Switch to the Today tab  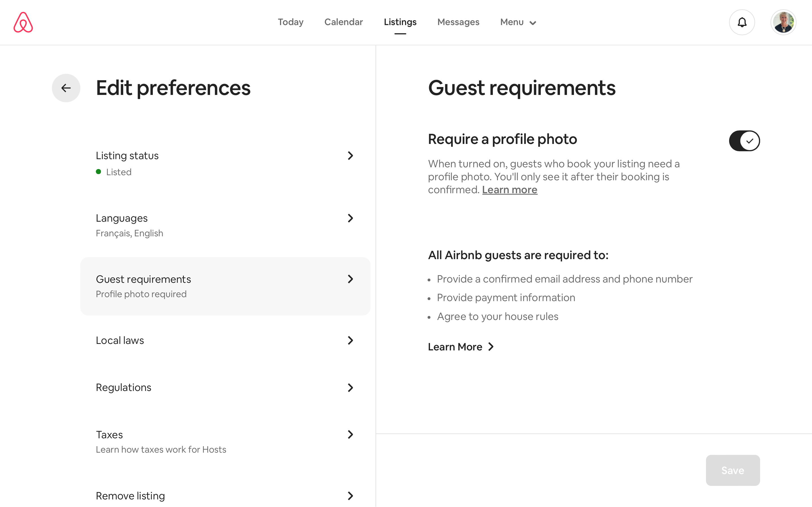(x=291, y=22)
